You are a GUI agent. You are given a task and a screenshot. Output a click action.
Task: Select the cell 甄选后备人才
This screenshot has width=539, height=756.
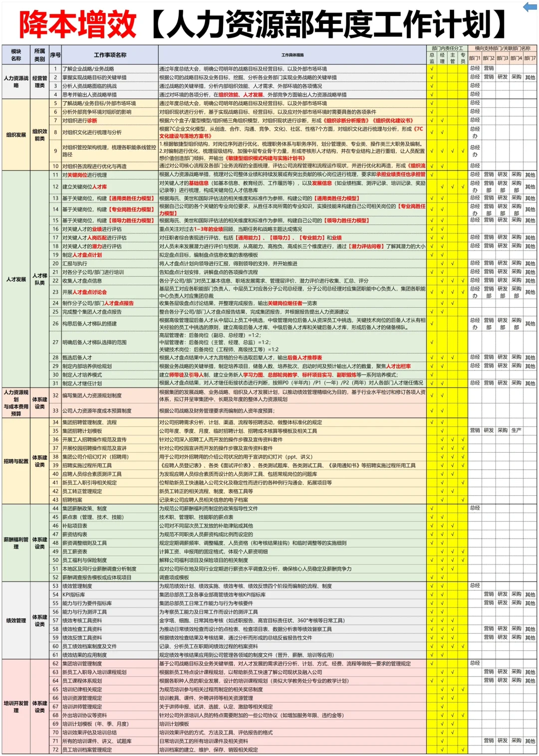pos(110,358)
